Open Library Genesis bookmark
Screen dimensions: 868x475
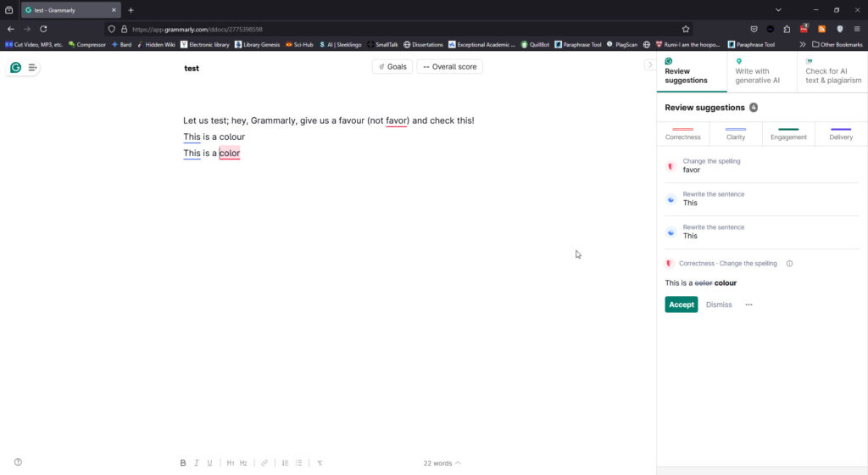[x=257, y=44]
